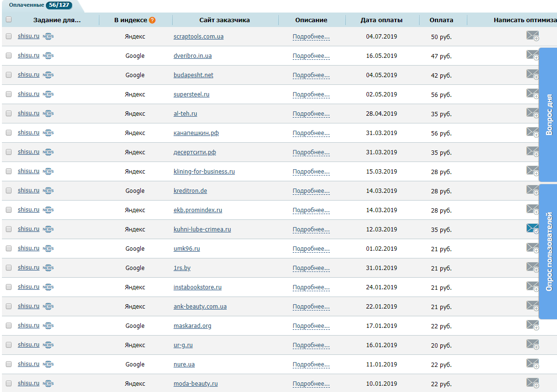
Task: Click the envelope icon in maskarad.org row
Action: click(x=532, y=325)
